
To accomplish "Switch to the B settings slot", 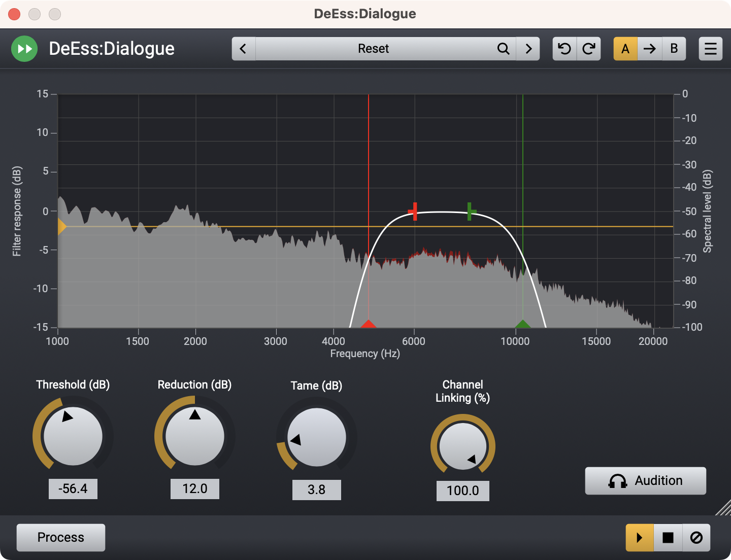I will (674, 49).
